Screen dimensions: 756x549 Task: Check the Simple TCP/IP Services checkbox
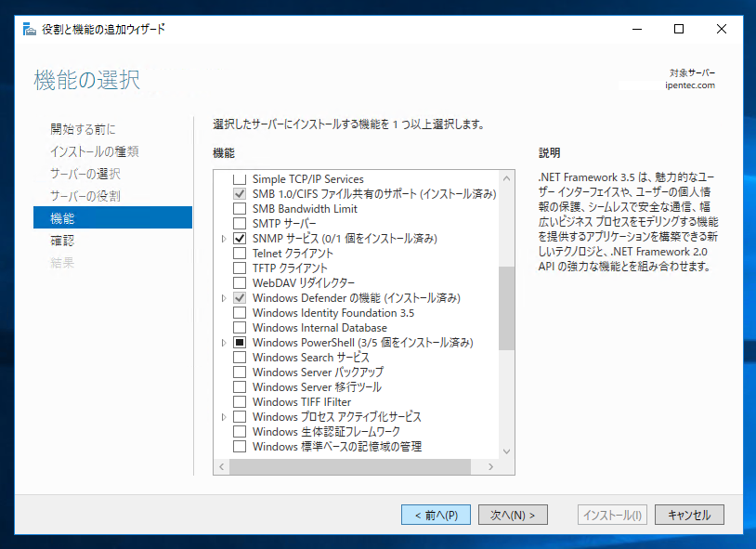click(x=240, y=179)
